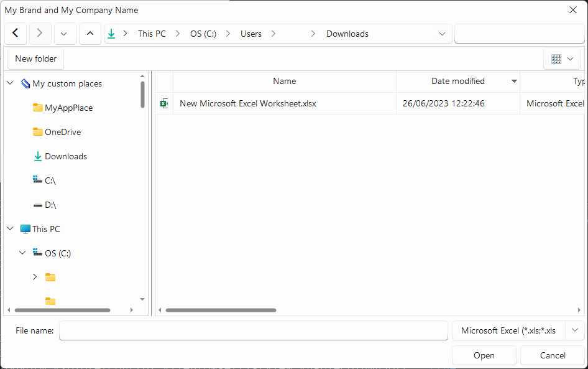Sort files by the Date modified column

click(458, 82)
